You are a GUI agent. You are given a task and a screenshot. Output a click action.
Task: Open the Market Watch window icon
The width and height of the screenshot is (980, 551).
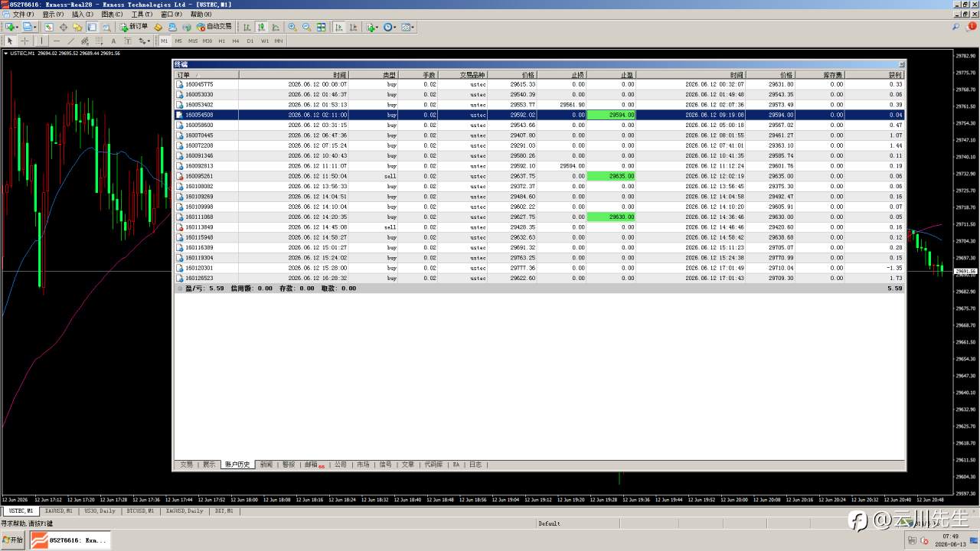[48, 27]
